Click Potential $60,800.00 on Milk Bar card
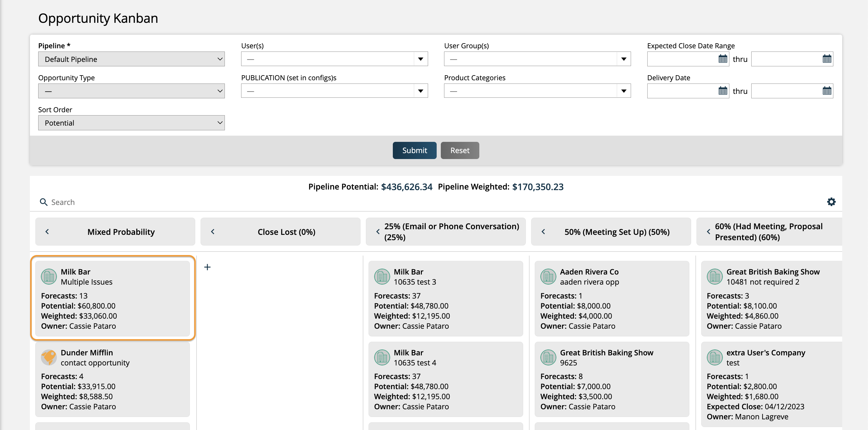 pyautogui.click(x=96, y=306)
